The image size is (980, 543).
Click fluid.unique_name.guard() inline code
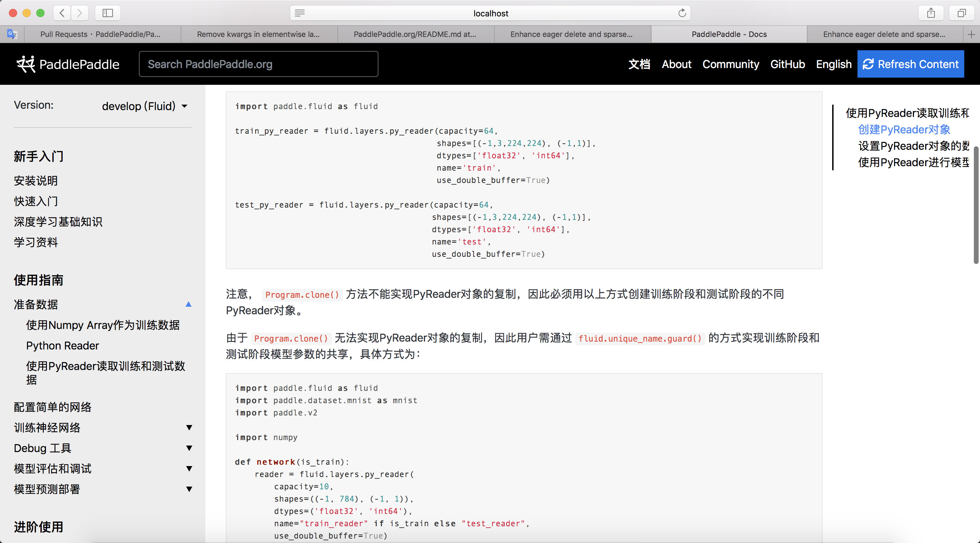pyautogui.click(x=640, y=339)
